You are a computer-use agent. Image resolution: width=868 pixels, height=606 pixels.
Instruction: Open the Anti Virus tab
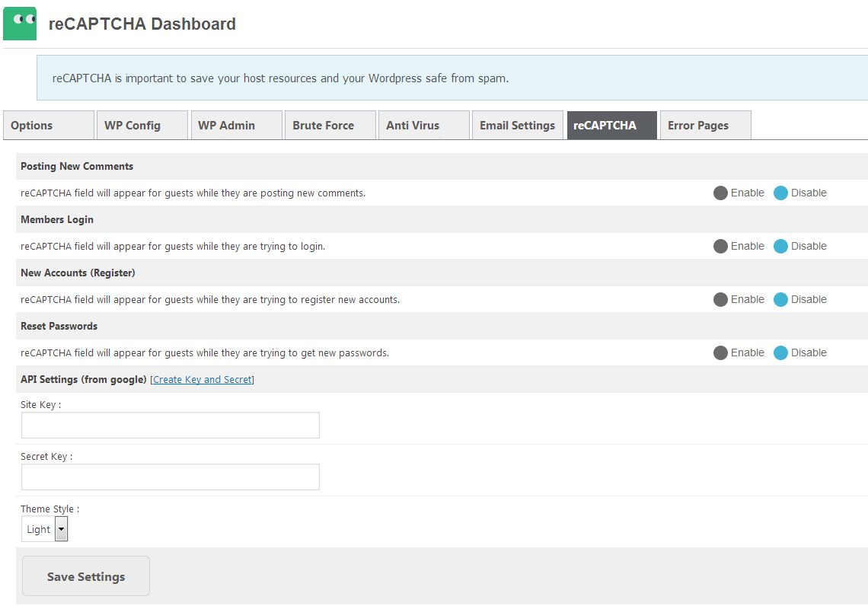click(x=424, y=126)
